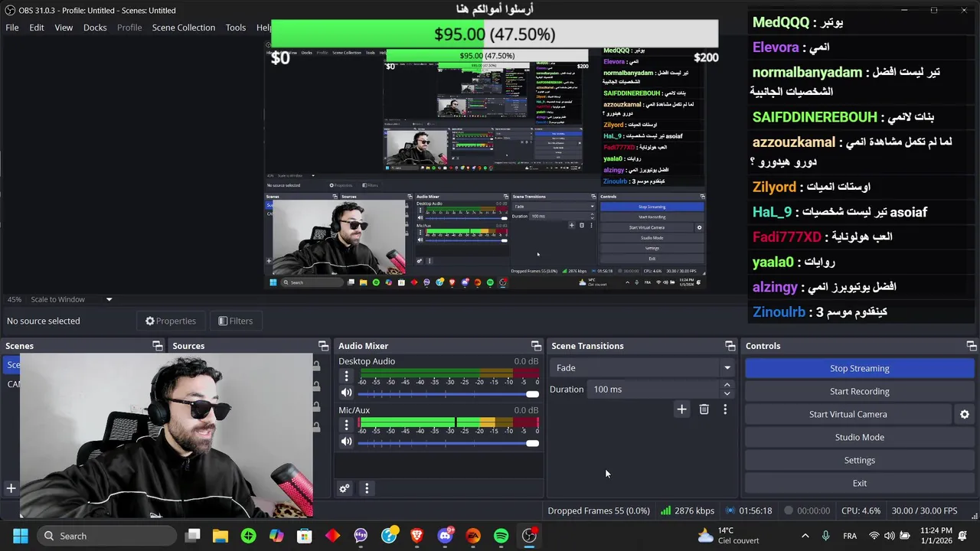This screenshot has width=980, height=551.
Task: Click username 'Fadi777XD' in chat overlay
Action: pyautogui.click(x=786, y=237)
